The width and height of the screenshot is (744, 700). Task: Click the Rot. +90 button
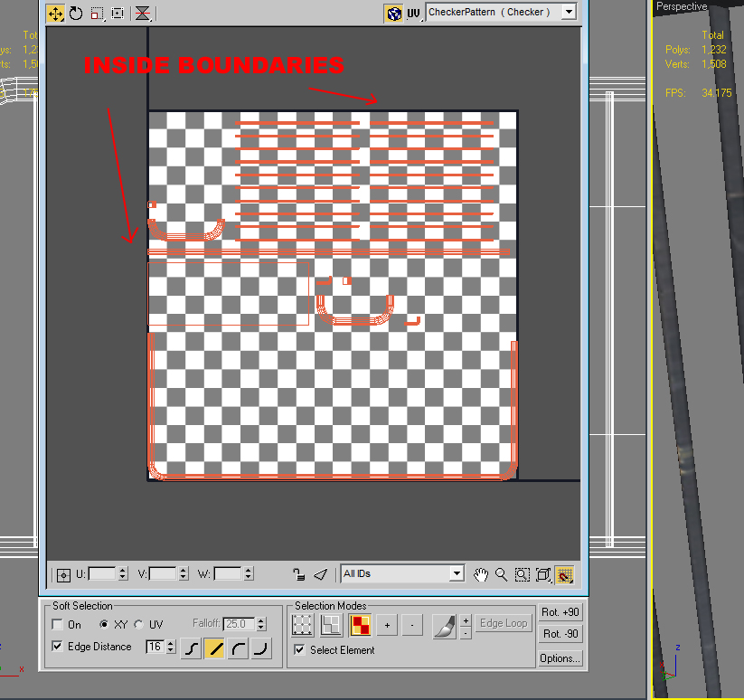(x=560, y=612)
